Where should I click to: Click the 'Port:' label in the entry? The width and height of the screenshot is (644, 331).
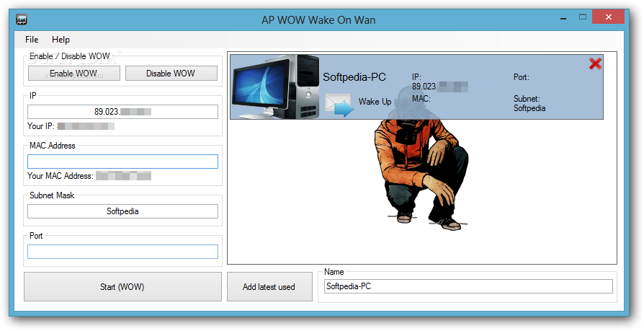click(522, 77)
